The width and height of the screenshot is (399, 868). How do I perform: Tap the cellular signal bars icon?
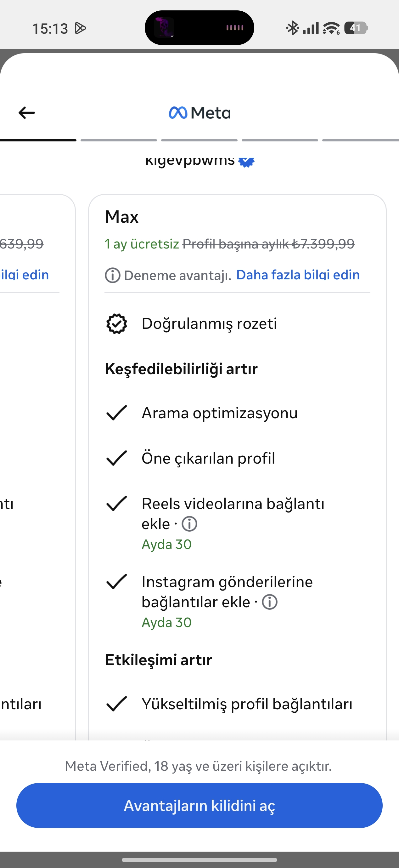pos(311,28)
